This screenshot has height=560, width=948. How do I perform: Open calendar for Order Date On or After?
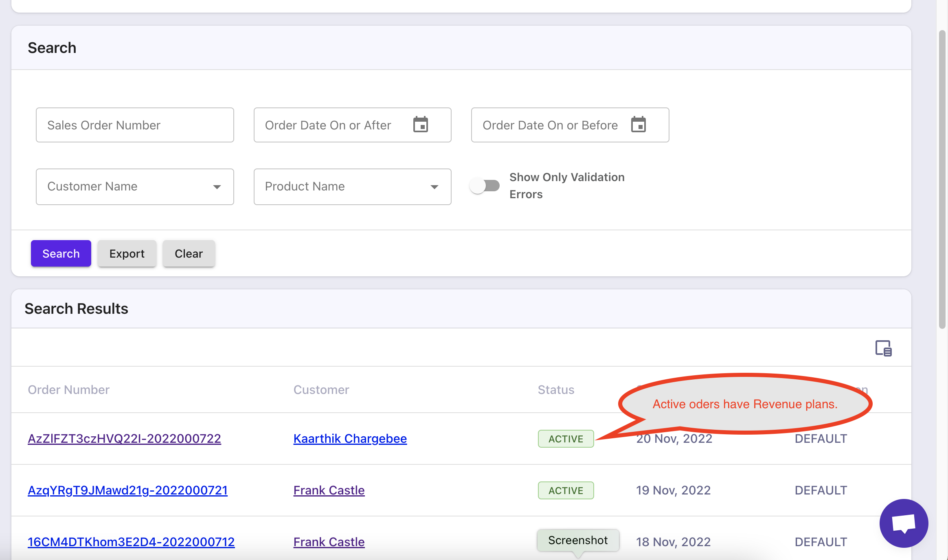click(x=421, y=125)
